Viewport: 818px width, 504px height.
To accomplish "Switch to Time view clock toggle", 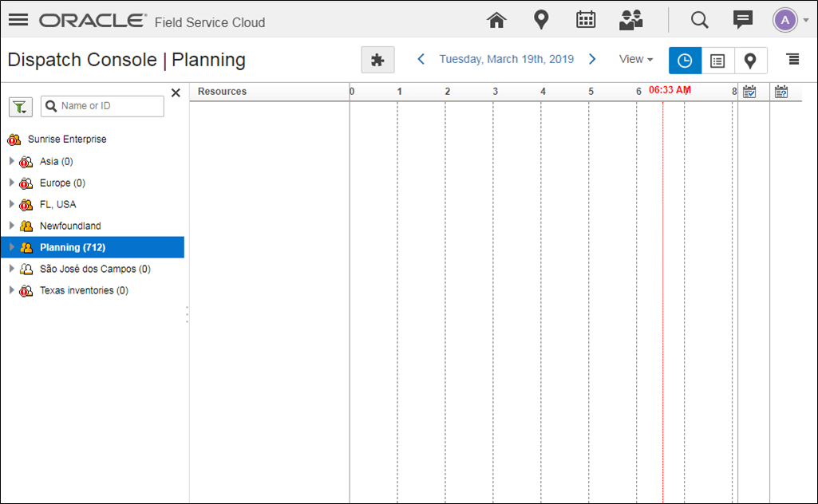I will [685, 61].
